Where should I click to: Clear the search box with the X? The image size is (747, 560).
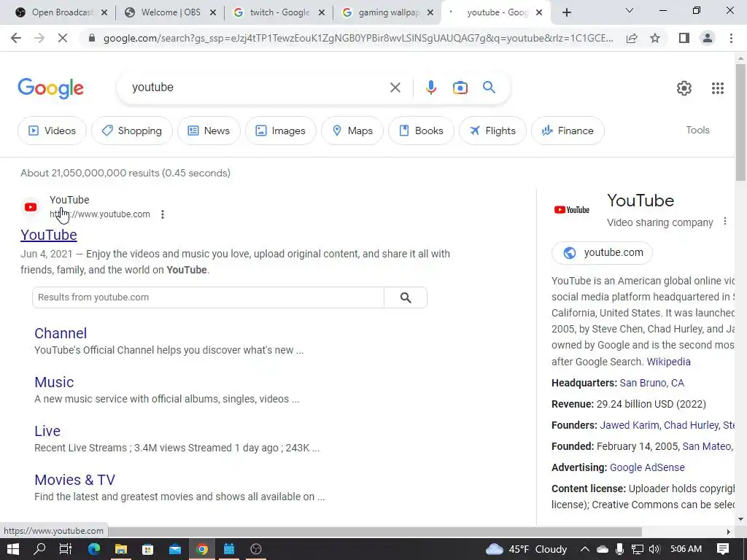click(395, 87)
